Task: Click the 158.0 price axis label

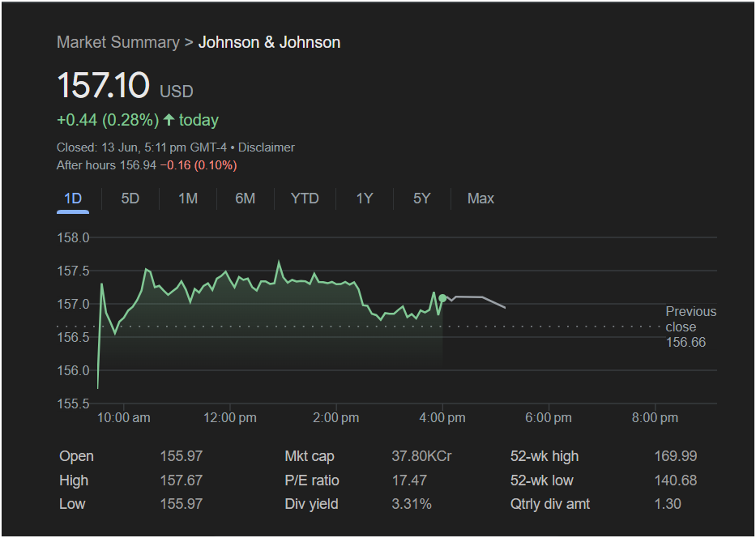Action: 73,237
